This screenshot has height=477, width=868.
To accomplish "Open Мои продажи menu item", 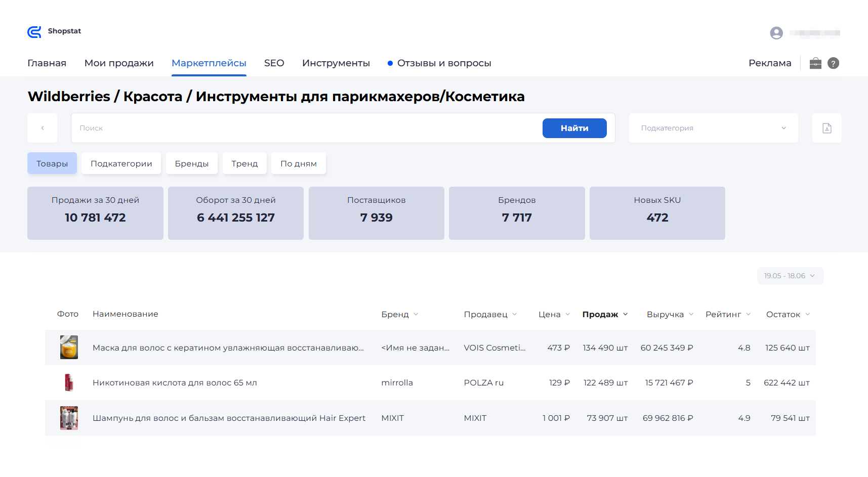I will point(119,63).
